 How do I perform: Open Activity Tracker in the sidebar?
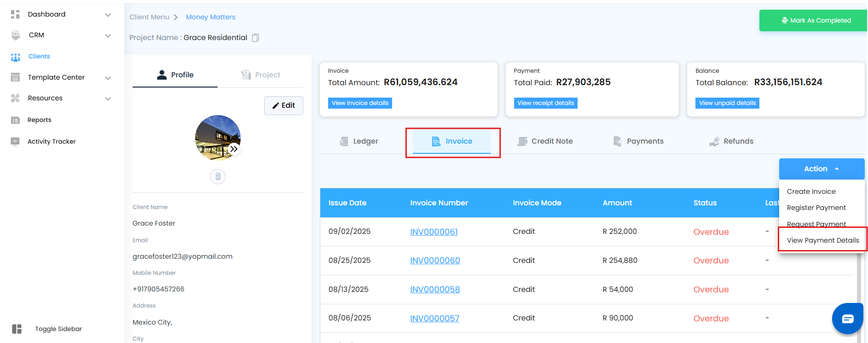pyautogui.click(x=52, y=141)
